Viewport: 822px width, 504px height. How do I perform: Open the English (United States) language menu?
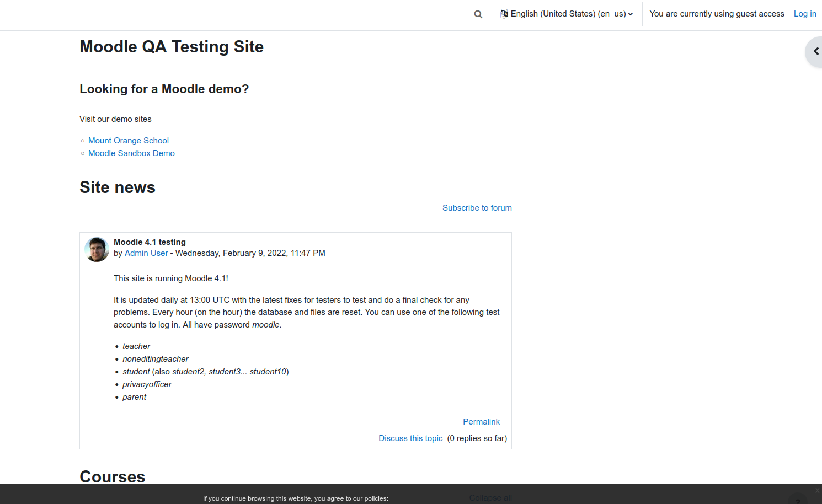567,14
